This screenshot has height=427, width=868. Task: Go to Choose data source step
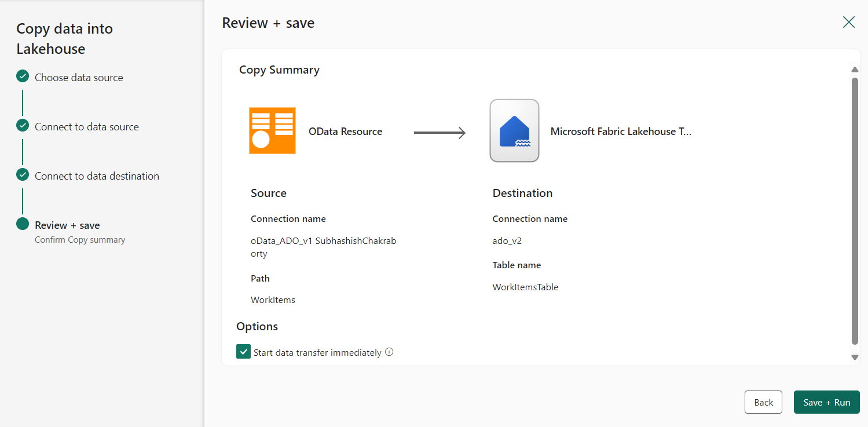click(x=79, y=78)
